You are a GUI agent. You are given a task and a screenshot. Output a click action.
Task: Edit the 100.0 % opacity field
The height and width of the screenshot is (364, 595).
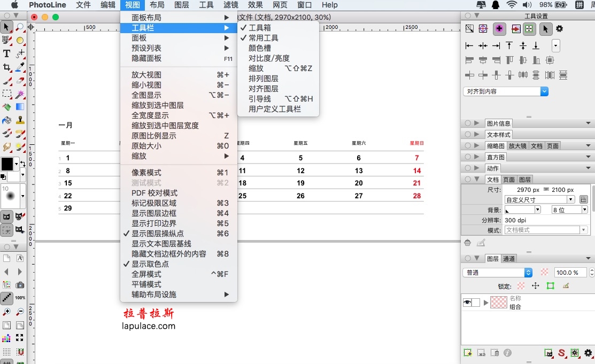(x=570, y=273)
